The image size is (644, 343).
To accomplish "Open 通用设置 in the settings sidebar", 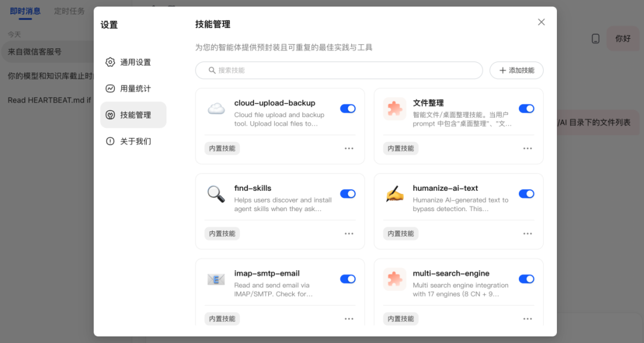I will point(134,62).
